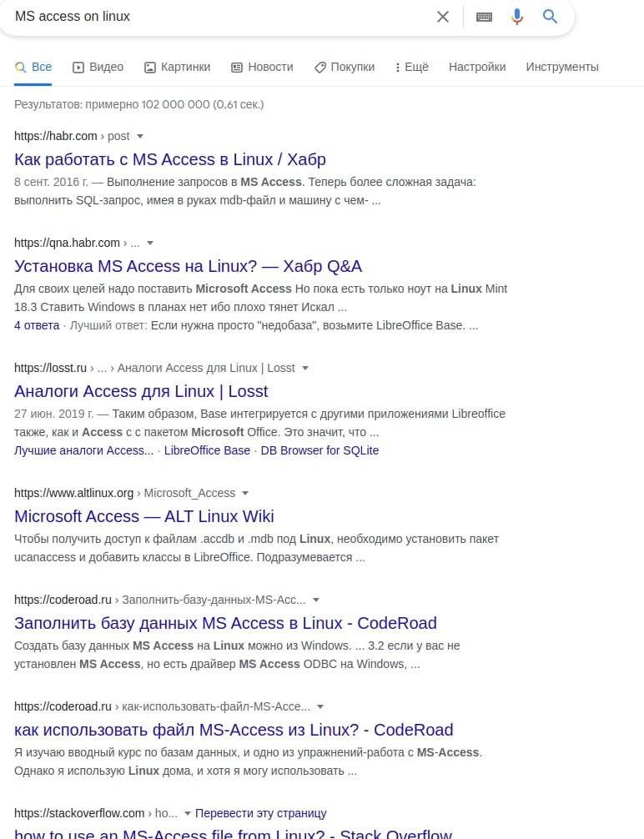Open Установка MS Access на Linux result
Screen dimensions: 644x839
(x=188, y=266)
